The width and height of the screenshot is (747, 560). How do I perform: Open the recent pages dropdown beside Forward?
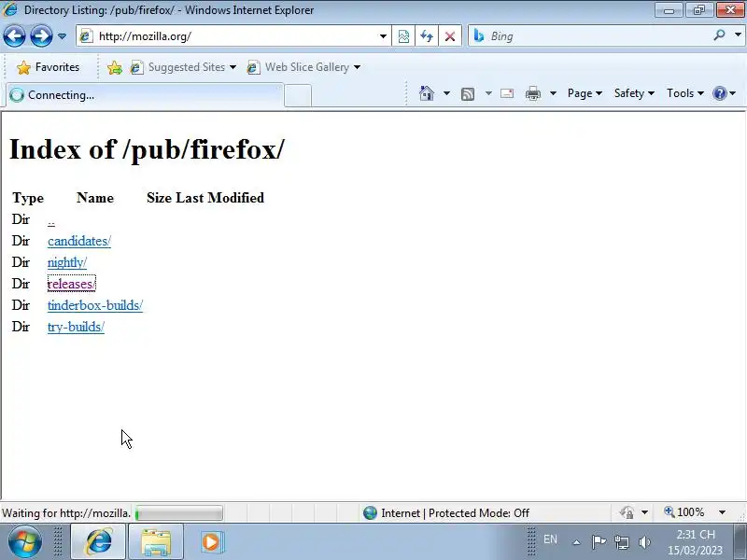62,36
